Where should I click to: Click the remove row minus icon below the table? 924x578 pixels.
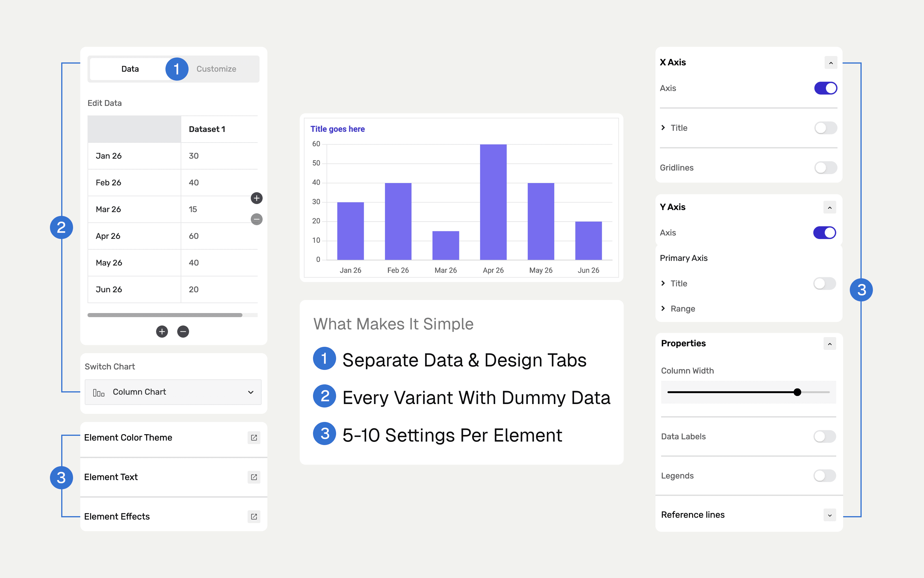pos(183,331)
